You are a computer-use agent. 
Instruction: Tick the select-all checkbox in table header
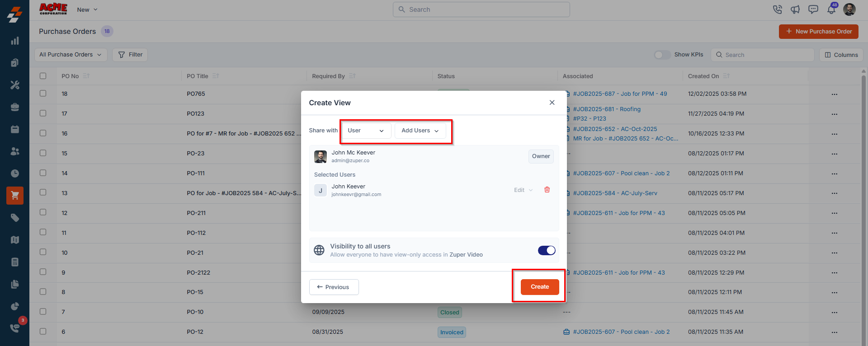coord(43,76)
